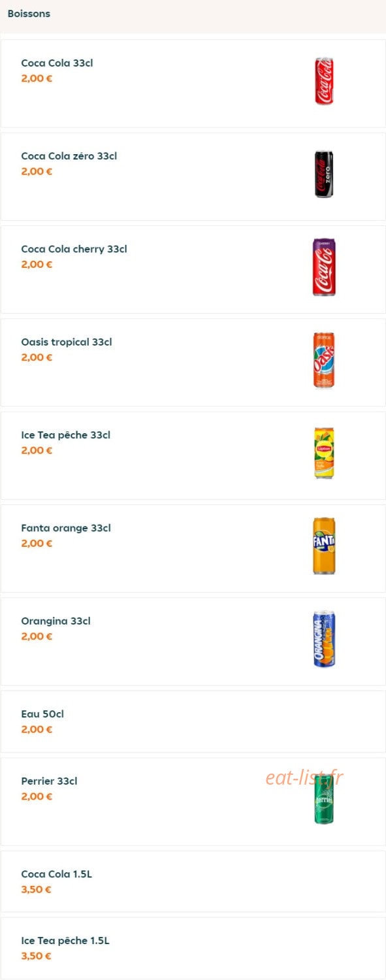Select the Ice Tea pêche 1.5L item
Viewport: 386px width, 980px height.
(x=193, y=948)
